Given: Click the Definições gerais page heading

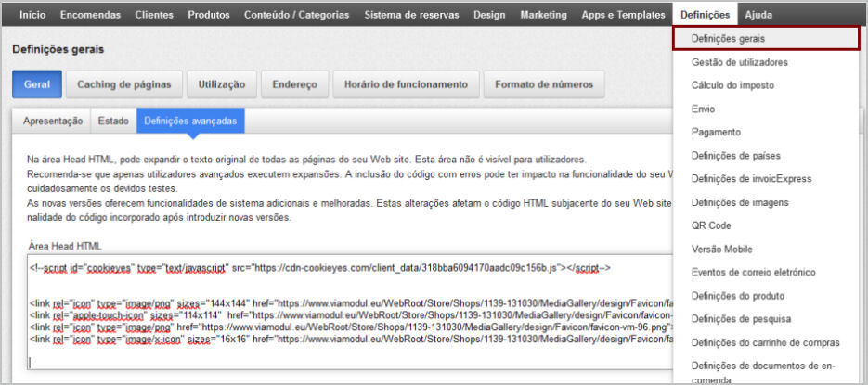Looking at the screenshot, I should click(58, 50).
